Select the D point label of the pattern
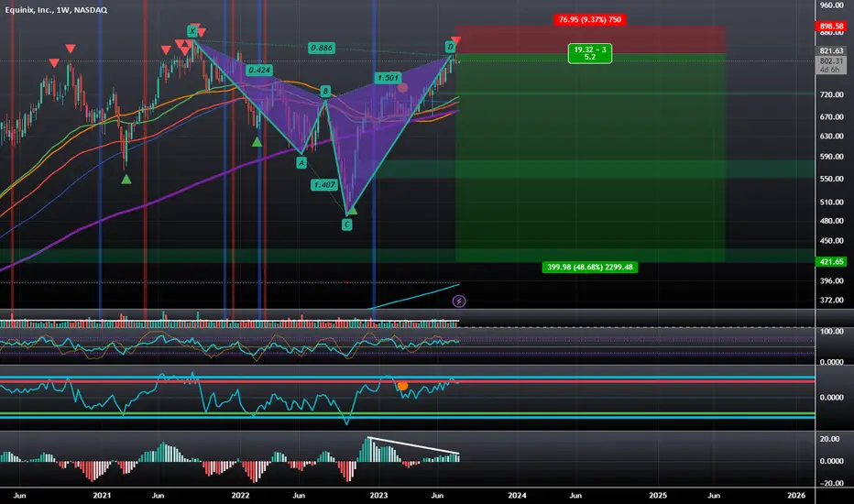 451,47
